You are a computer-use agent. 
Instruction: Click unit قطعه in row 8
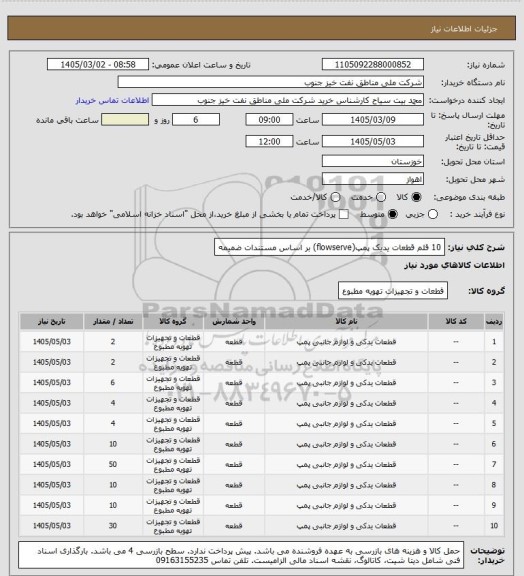point(234,485)
